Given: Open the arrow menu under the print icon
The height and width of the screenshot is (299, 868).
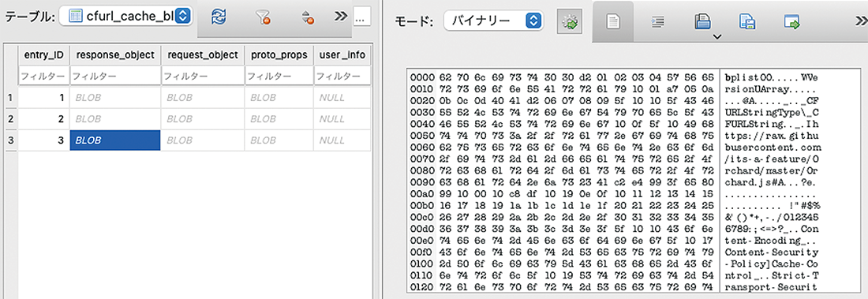Looking at the screenshot, I should (716, 38).
